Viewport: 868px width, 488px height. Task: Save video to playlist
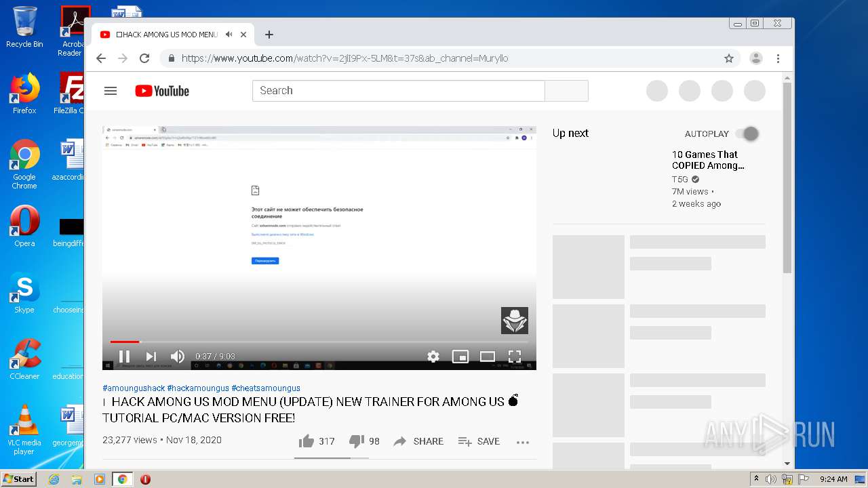coord(479,441)
